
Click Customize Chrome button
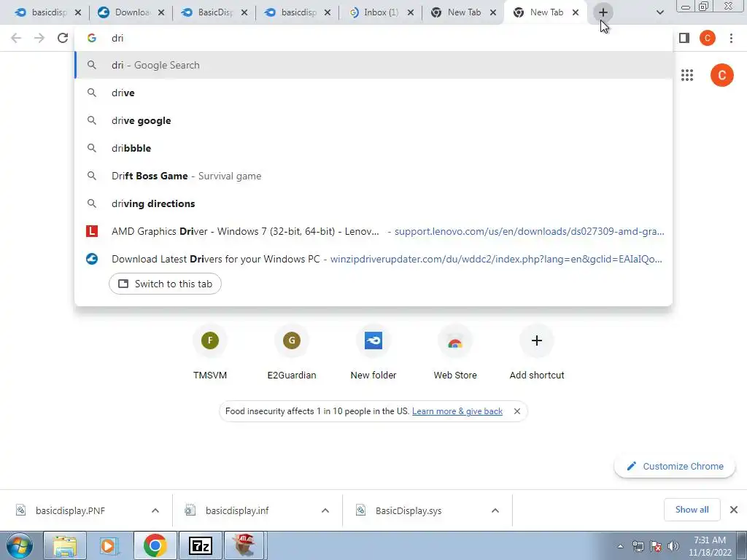coord(675,466)
